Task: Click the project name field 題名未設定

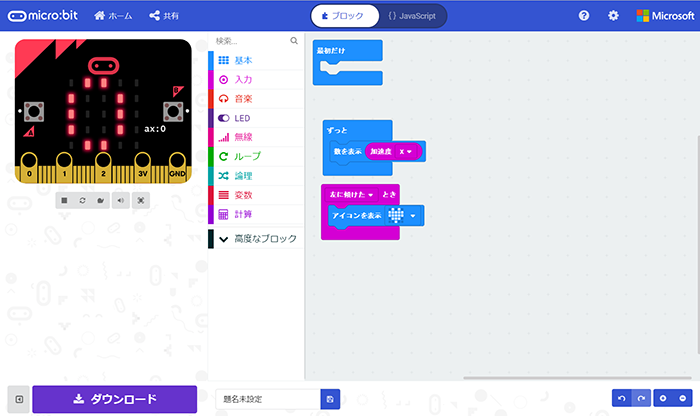Action: pos(267,399)
